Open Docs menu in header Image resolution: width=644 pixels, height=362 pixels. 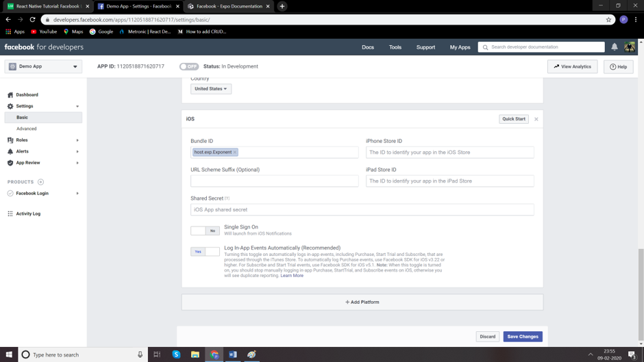pyautogui.click(x=368, y=47)
